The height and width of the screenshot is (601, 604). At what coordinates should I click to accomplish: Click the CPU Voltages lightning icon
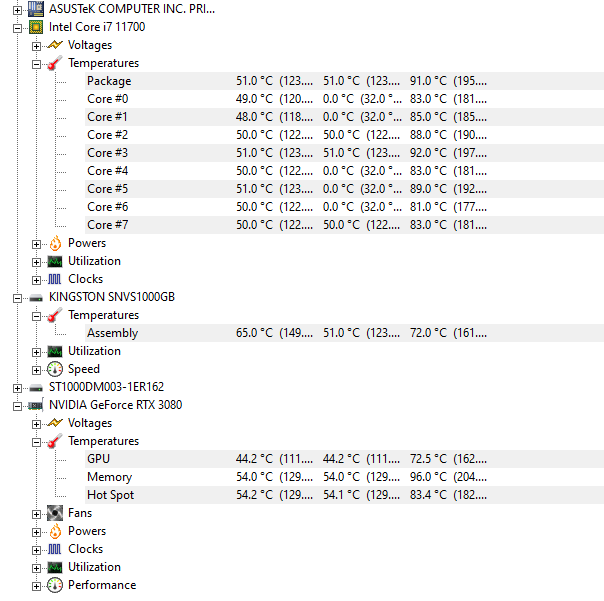click(x=55, y=45)
